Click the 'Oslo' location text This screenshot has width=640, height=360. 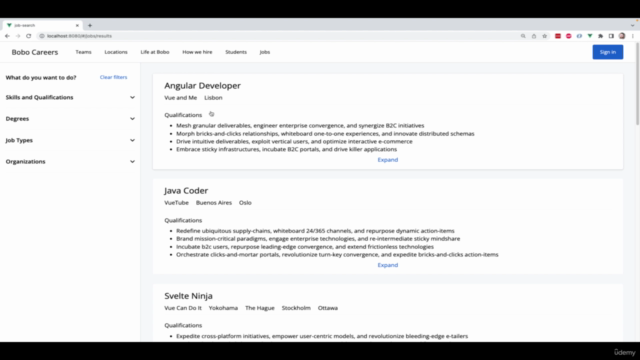[x=245, y=203]
